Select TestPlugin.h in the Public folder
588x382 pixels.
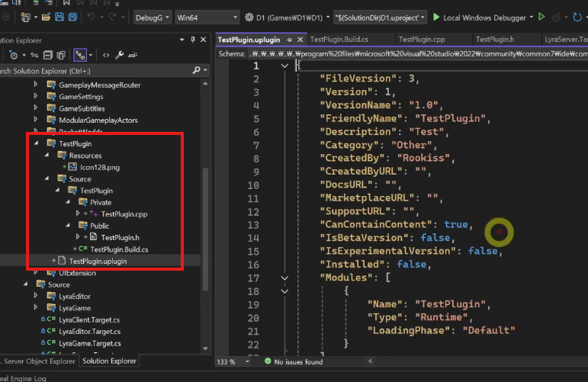point(120,238)
